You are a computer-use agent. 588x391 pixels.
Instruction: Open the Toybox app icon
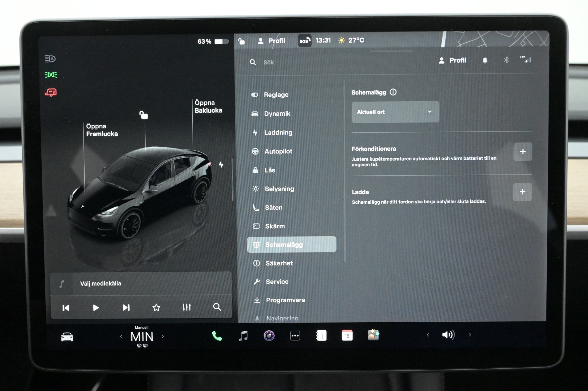click(x=373, y=335)
